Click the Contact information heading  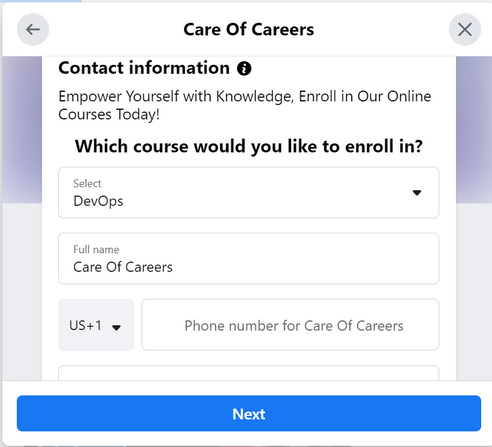click(144, 68)
